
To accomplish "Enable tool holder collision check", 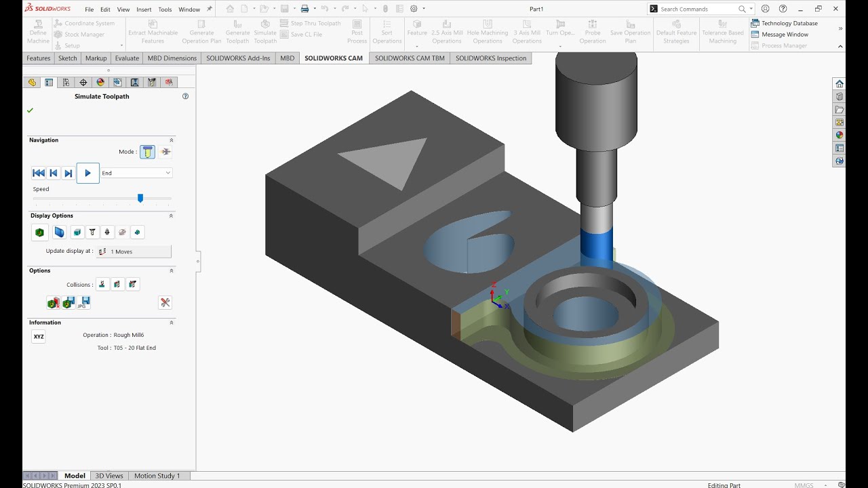I will (x=133, y=285).
